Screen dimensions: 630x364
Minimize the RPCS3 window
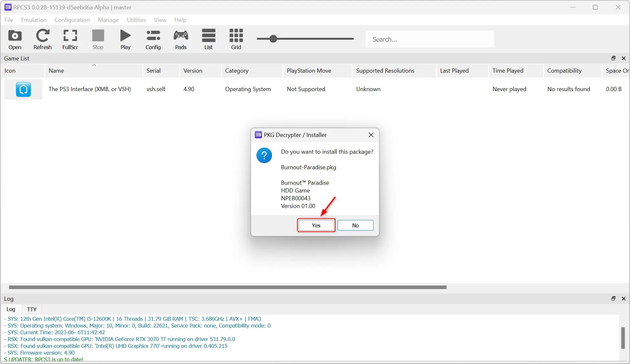point(573,7)
